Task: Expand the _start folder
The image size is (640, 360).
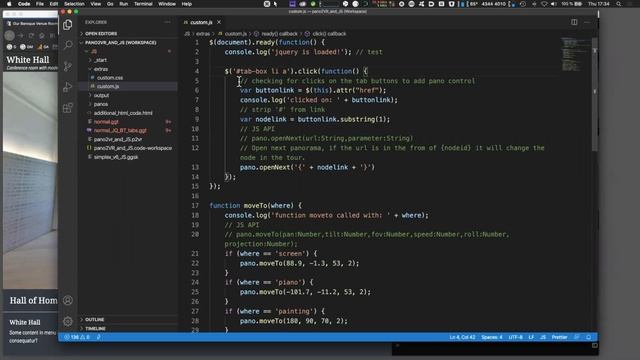Action: pos(100,60)
